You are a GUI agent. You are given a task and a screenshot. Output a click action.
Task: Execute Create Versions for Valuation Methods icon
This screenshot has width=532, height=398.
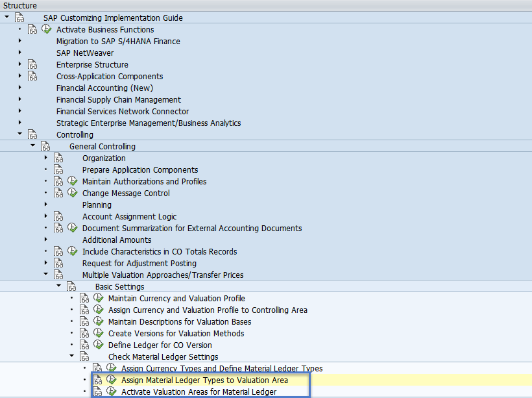(x=99, y=333)
